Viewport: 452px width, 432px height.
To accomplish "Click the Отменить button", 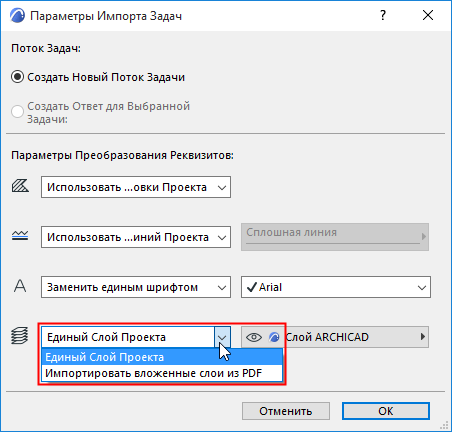I will click(x=286, y=411).
